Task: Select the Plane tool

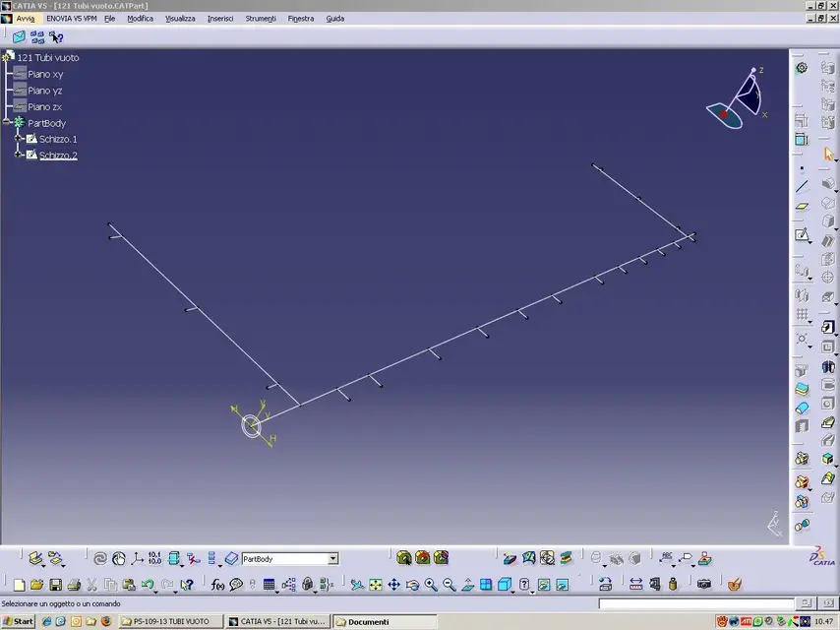Action: coord(802,206)
